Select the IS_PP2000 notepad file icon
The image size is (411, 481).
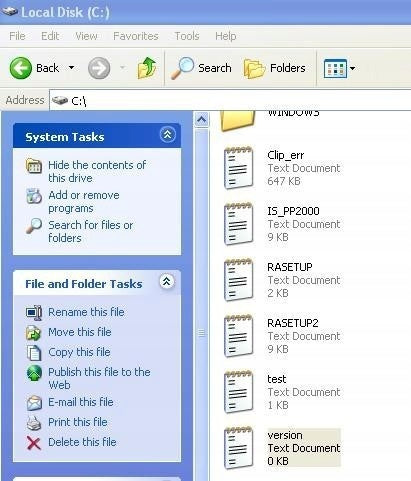pyautogui.click(x=238, y=224)
